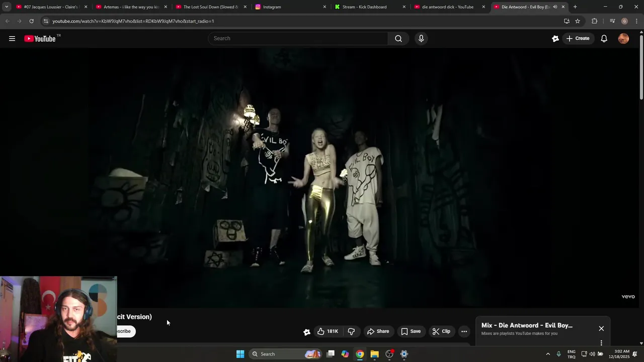Open the Chrome profile avatar
Screen dimensions: 644x362
pos(624,21)
